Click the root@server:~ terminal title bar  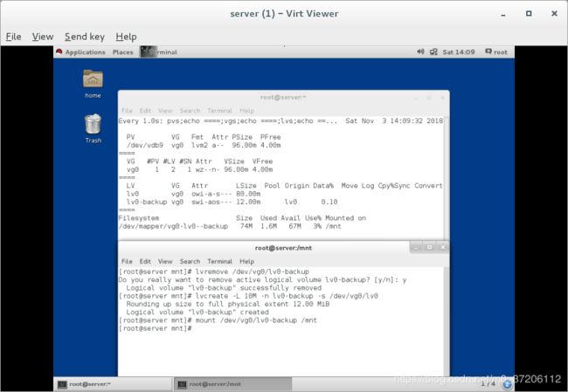283,98
